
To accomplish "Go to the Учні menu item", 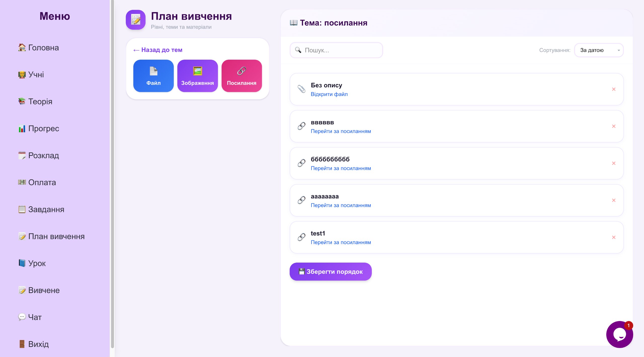I will 31,75.
